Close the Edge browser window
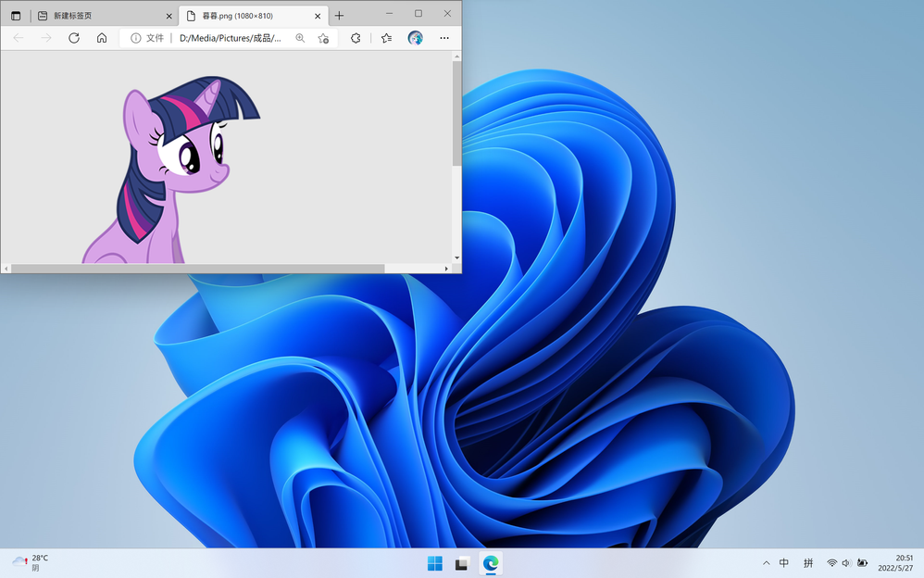Viewport: 924px width, 578px height. click(447, 13)
